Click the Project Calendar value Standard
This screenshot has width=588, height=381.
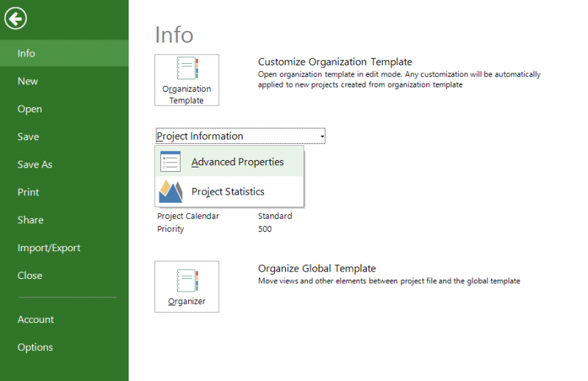click(x=275, y=217)
